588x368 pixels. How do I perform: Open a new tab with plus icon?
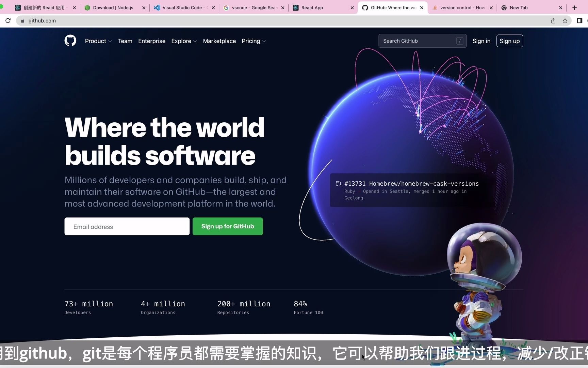tap(575, 7)
